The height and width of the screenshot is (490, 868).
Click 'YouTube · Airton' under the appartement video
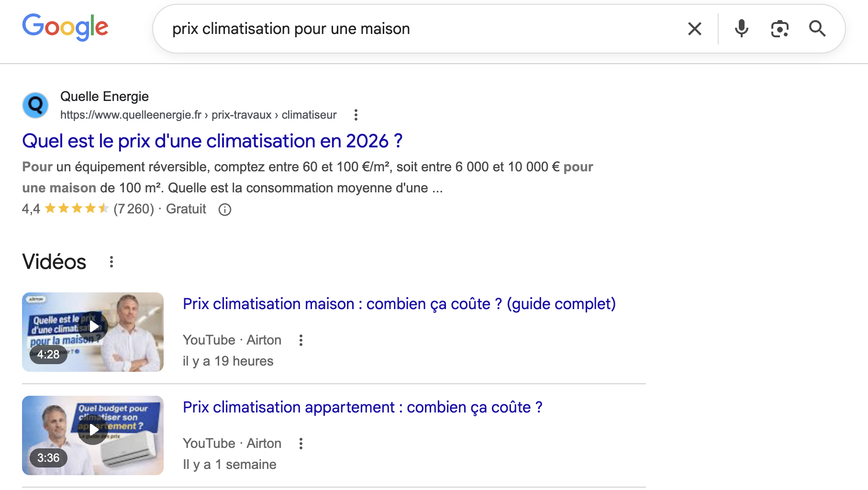pyautogui.click(x=232, y=444)
